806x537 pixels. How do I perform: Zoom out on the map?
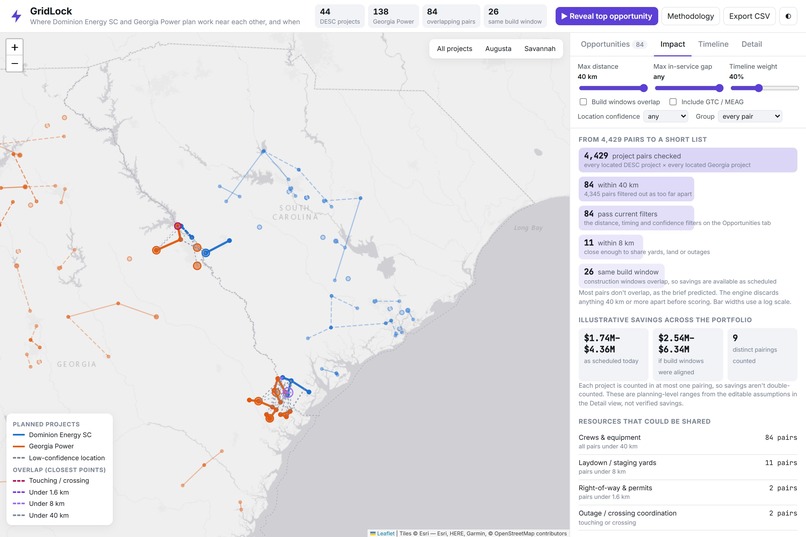[14, 64]
